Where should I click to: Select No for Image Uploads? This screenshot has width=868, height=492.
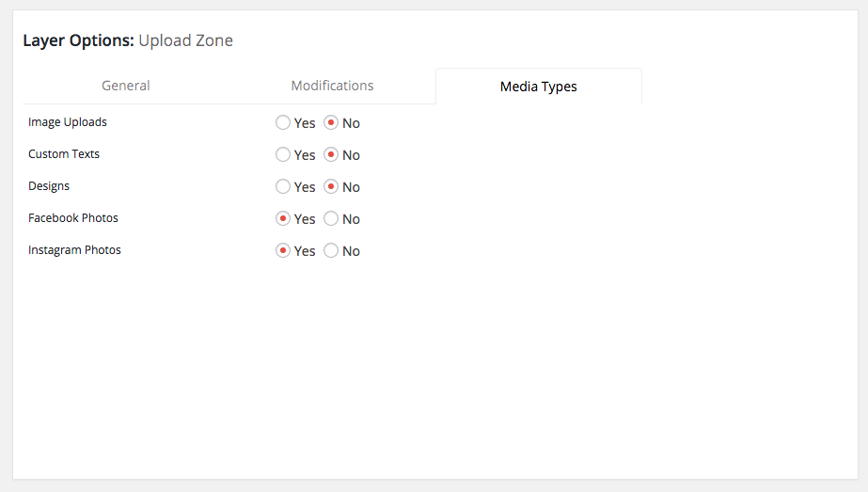[331, 123]
